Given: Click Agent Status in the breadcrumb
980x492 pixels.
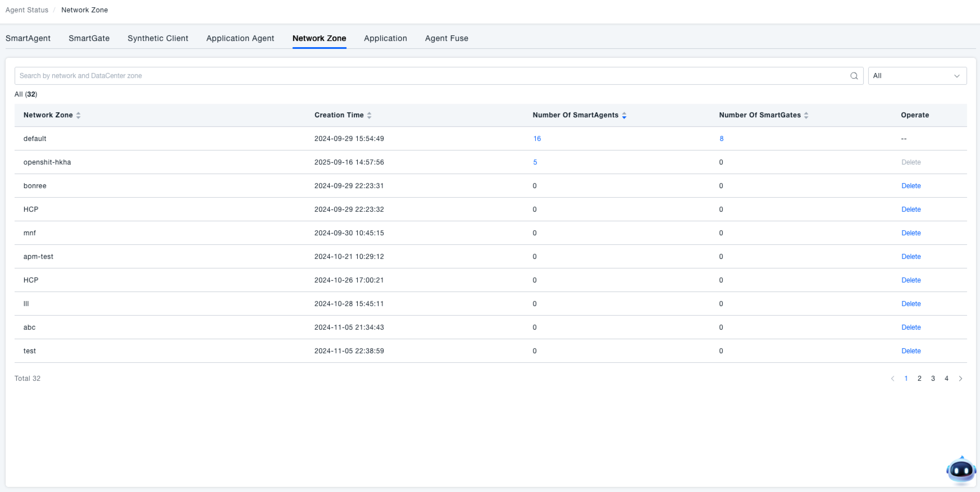Looking at the screenshot, I should [x=27, y=10].
